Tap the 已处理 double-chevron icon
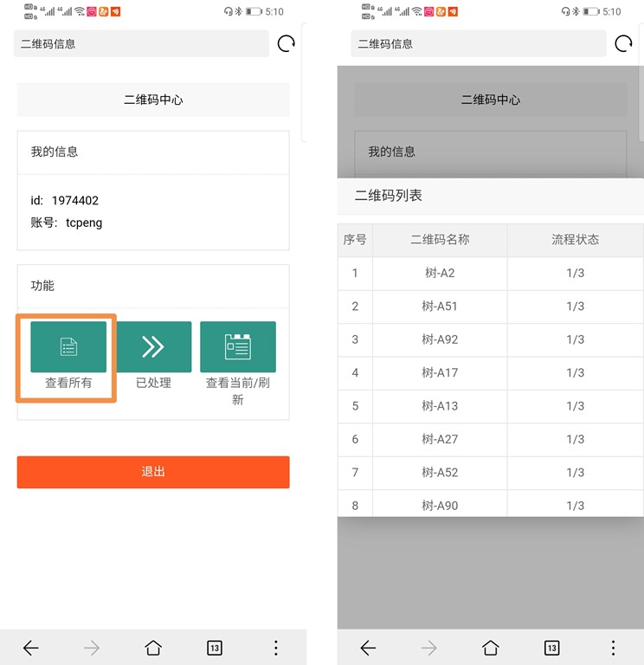 (x=153, y=347)
